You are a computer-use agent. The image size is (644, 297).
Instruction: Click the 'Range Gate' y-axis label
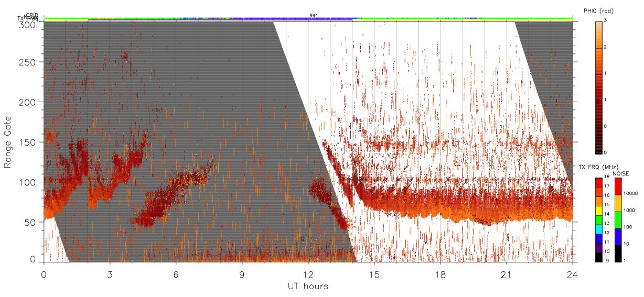coord(8,142)
